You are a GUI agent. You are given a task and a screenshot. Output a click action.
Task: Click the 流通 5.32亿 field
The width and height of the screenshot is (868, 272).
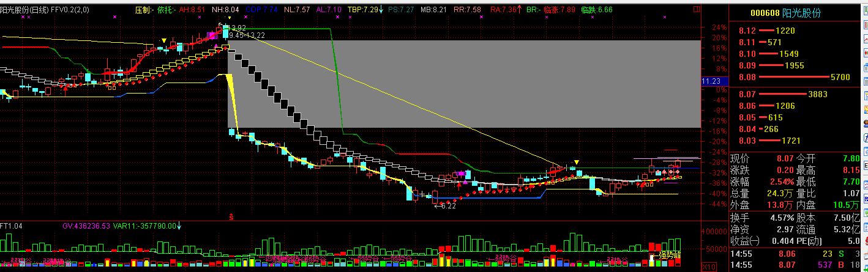[828, 229]
